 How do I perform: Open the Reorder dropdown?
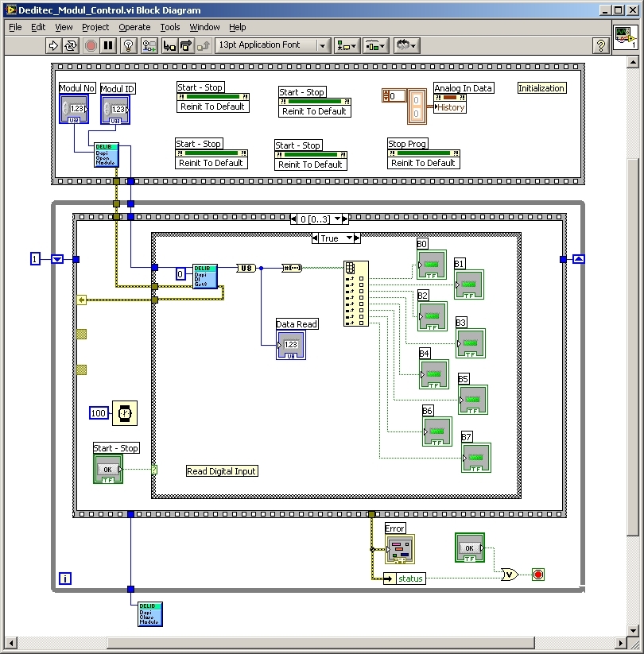406,45
